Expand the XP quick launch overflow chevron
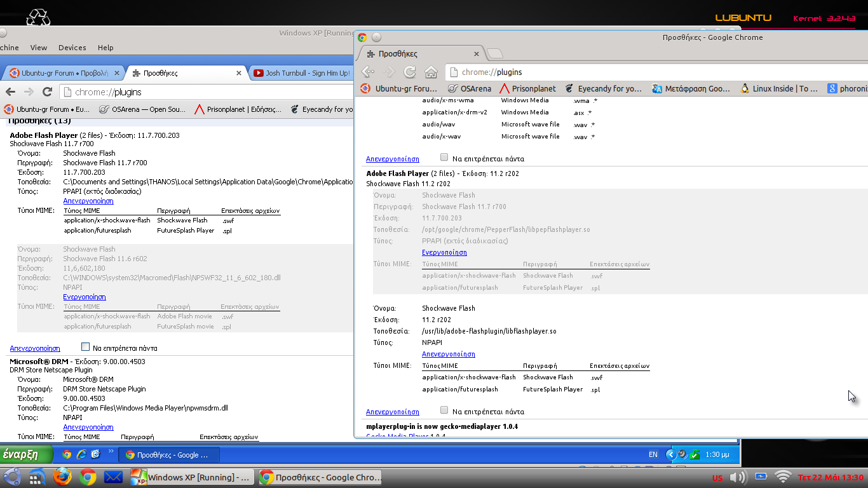 click(111, 452)
